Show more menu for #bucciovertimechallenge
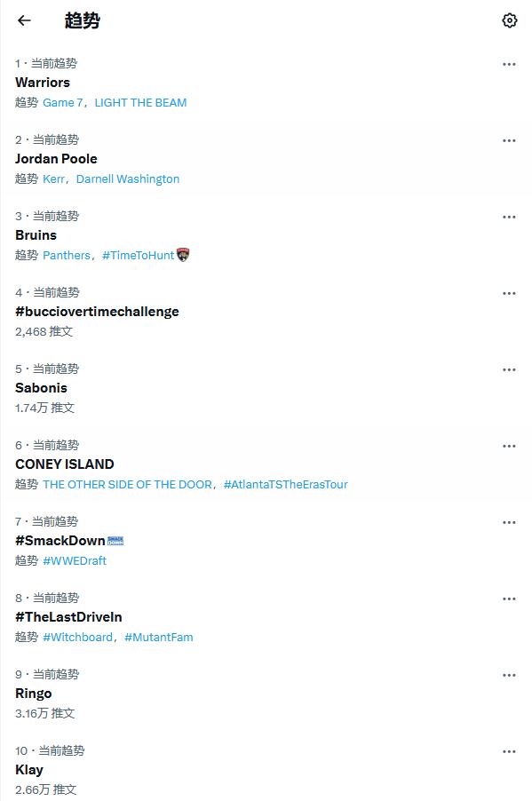This screenshot has width=532, height=801. tap(509, 293)
